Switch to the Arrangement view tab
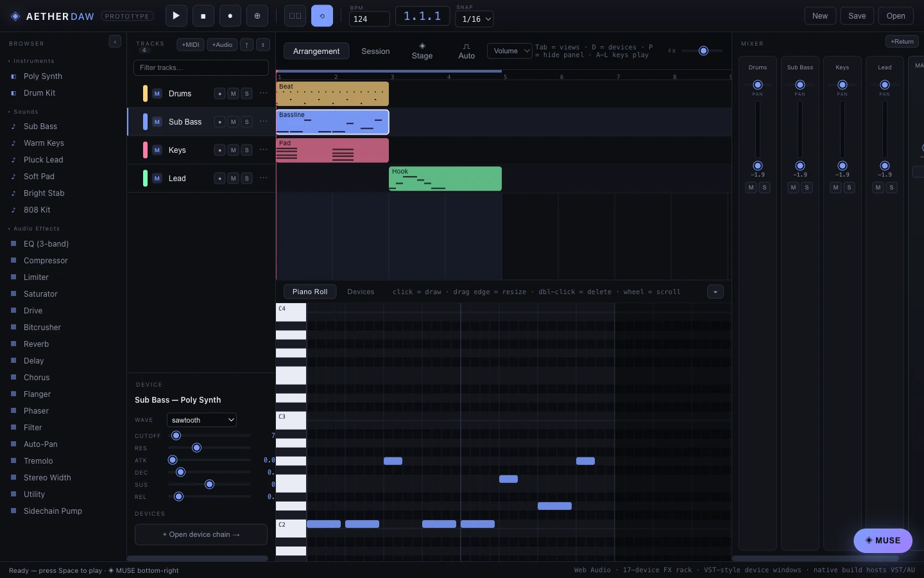 pyautogui.click(x=316, y=51)
